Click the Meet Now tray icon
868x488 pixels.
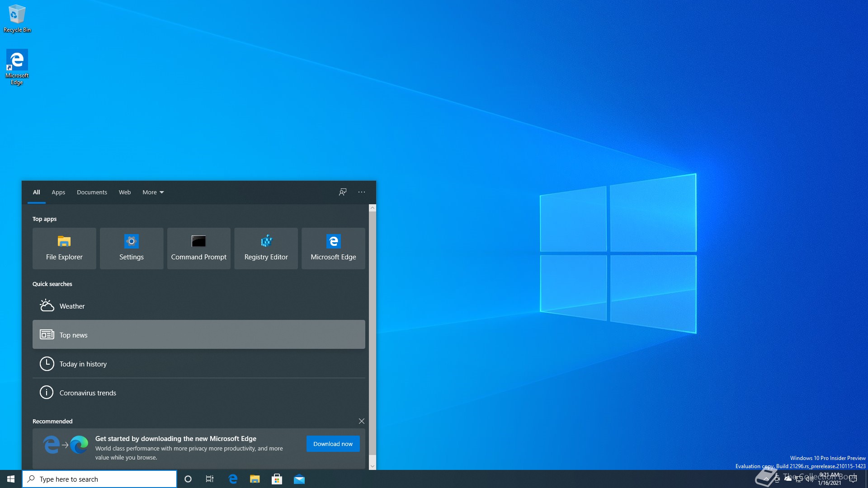pos(777,479)
